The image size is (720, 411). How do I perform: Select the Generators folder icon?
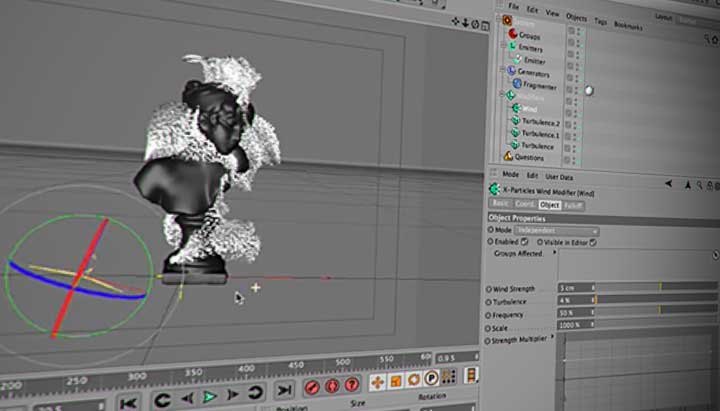coord(511,71)
